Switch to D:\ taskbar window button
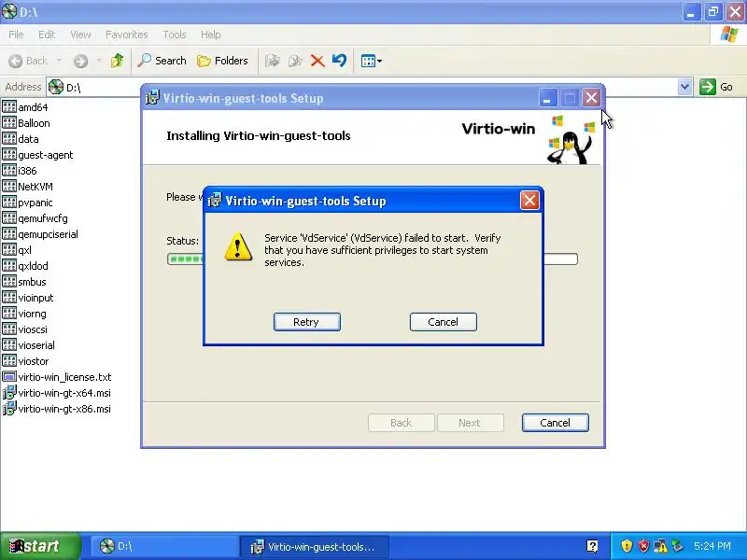Screen dimensions: 747x560 (x=164, y=546)
